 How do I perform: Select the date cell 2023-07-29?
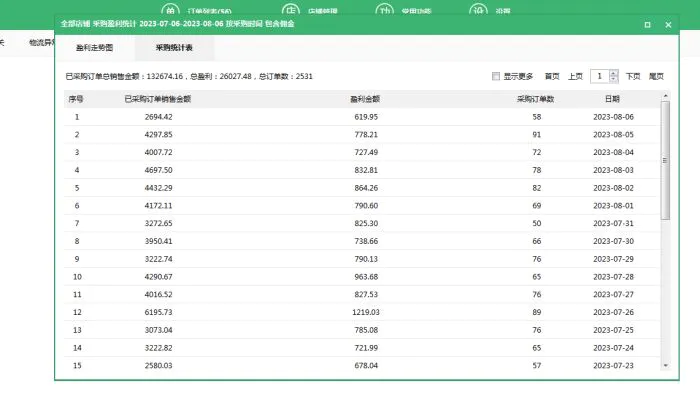(613, 259)
